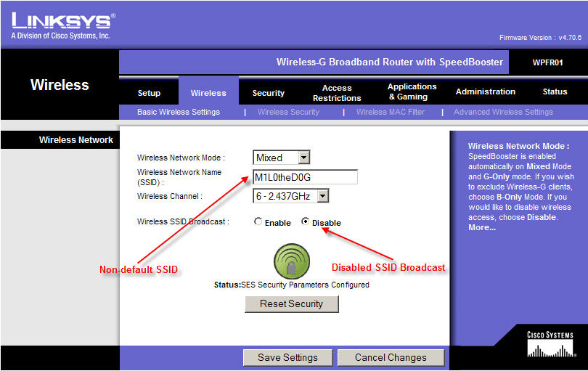This screenshot has height=371, width=588.
Task: Click the Cancel Changes button
Action: (391, 357)
